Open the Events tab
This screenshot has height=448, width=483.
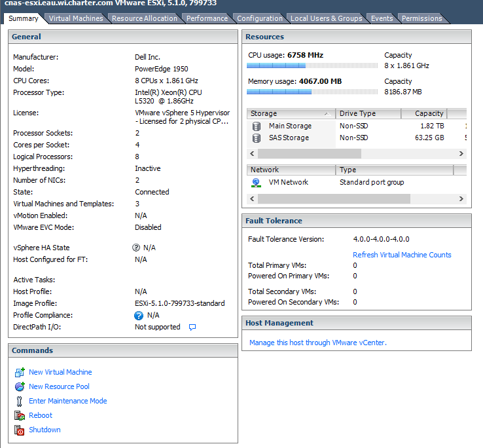coord(382,18)
